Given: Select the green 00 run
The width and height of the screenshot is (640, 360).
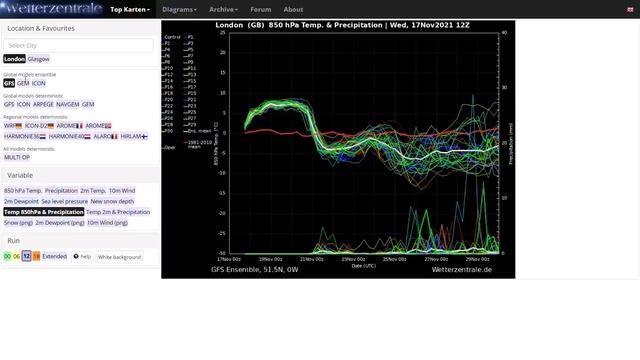Looking at the screenshot, I should 7,256.
